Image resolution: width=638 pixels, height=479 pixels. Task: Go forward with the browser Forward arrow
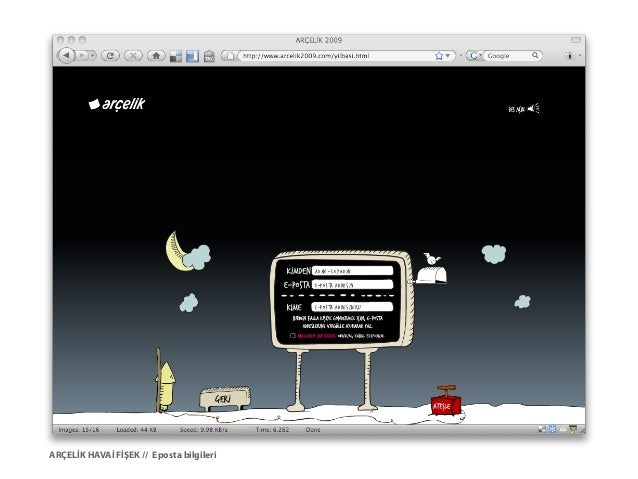point(82,55)
